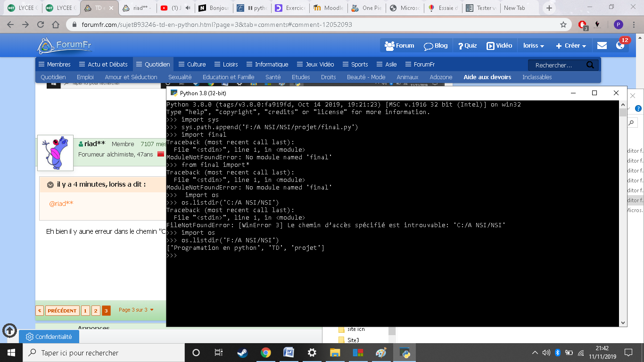Open the Jeux Vidéo menu

point(315,64)
